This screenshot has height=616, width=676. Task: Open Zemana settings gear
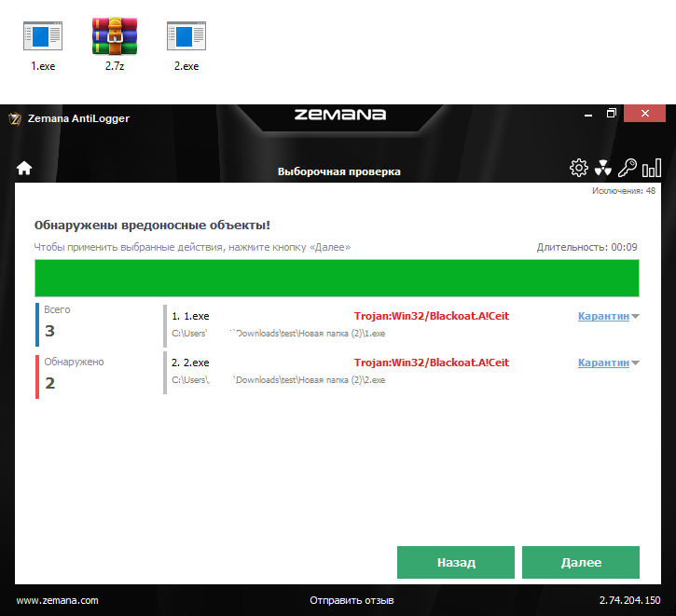pyautogui.click(x=579, y=168)
